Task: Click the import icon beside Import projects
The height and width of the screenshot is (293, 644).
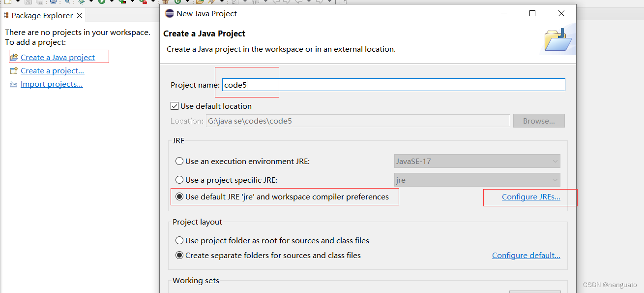Action: pyautogui.click(x=14, y=84)
